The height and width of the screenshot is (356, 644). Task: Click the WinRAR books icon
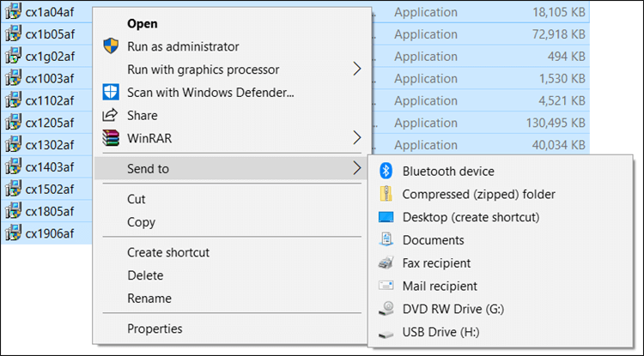(x=110, y=138)
